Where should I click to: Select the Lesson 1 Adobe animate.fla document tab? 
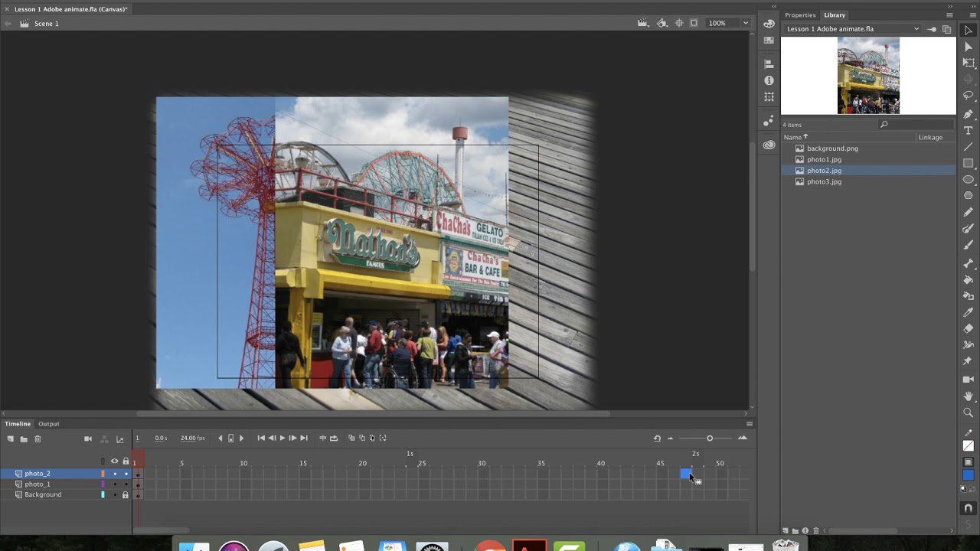point(70,9)
